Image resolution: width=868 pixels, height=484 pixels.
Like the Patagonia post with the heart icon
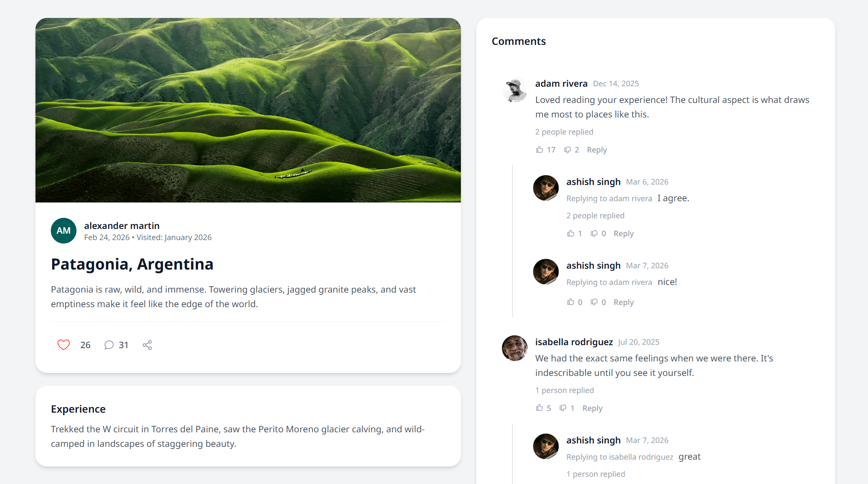(x=63, y=345)
